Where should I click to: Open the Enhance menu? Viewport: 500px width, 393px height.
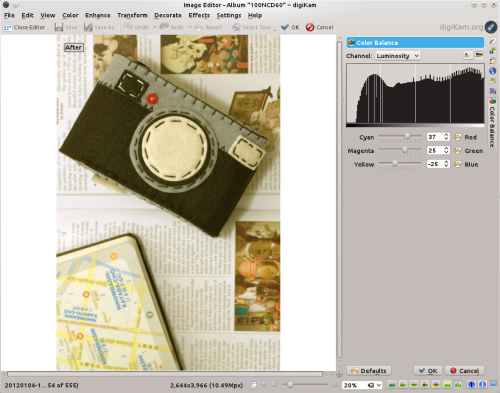tap(98, 15)
